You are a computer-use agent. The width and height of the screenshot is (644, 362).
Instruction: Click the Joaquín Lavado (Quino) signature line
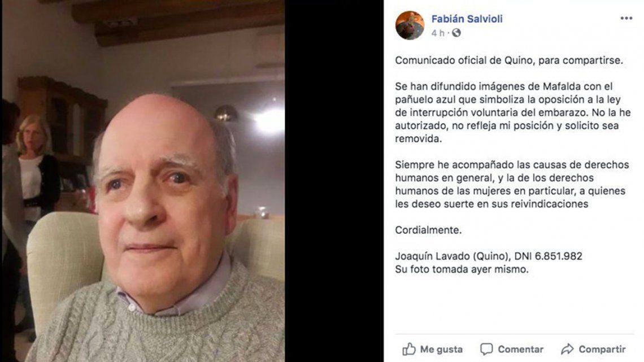488,256
